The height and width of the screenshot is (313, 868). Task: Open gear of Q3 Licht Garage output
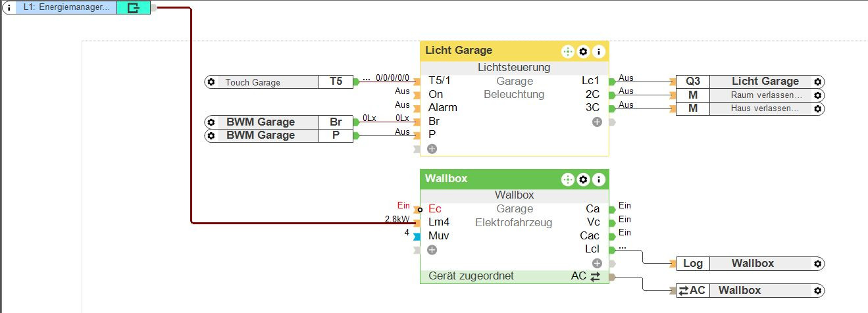(x=817, y=82)
